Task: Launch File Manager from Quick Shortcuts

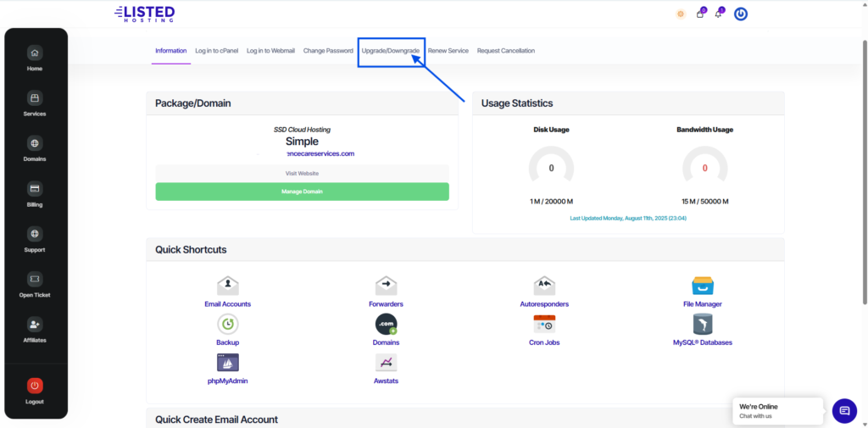Action: (702, 286)
